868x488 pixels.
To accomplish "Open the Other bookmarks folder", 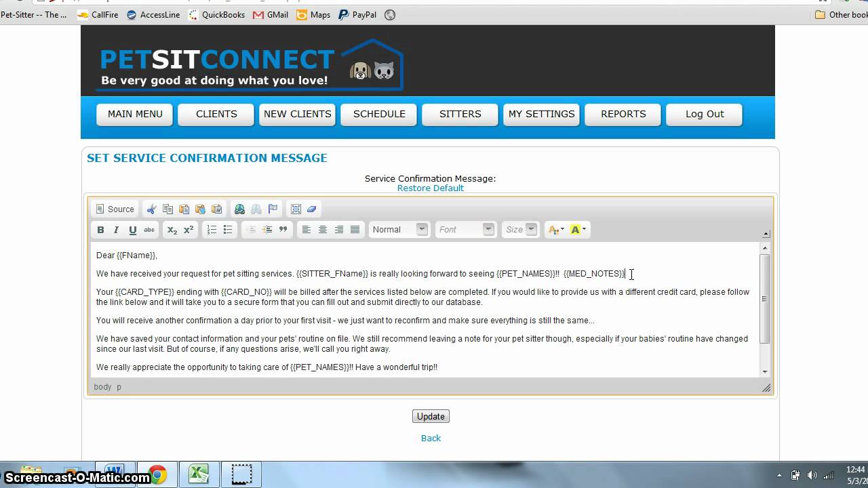I will [841, 15].
